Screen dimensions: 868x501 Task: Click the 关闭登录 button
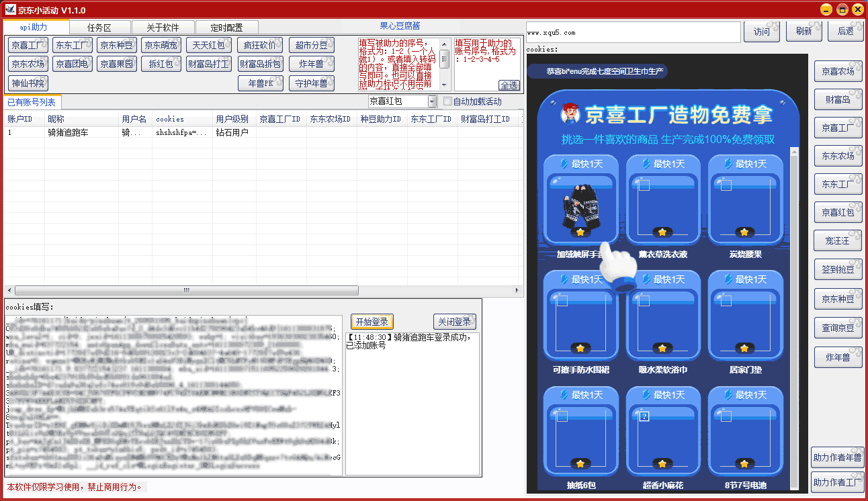point(453,322)
